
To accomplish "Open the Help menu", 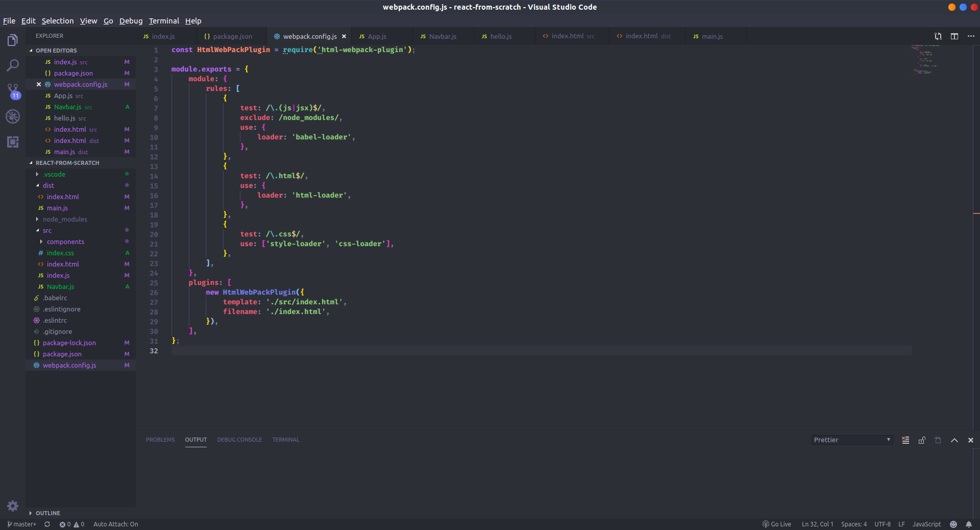I will point(193,21).
